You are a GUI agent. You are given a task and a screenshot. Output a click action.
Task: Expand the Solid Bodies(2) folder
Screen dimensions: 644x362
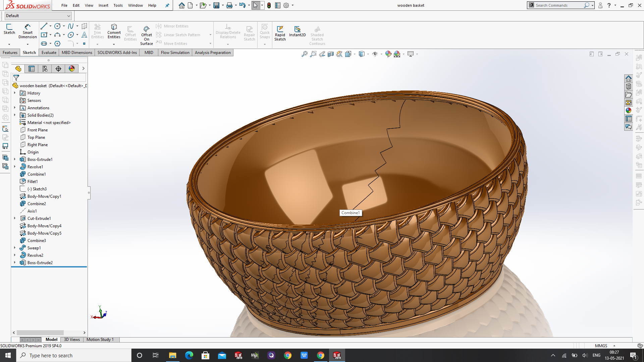(15, 115)
